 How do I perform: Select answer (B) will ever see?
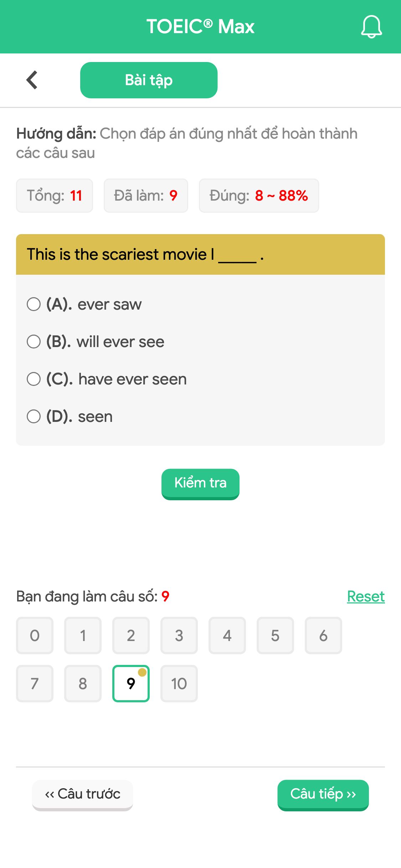click(96, 342)
